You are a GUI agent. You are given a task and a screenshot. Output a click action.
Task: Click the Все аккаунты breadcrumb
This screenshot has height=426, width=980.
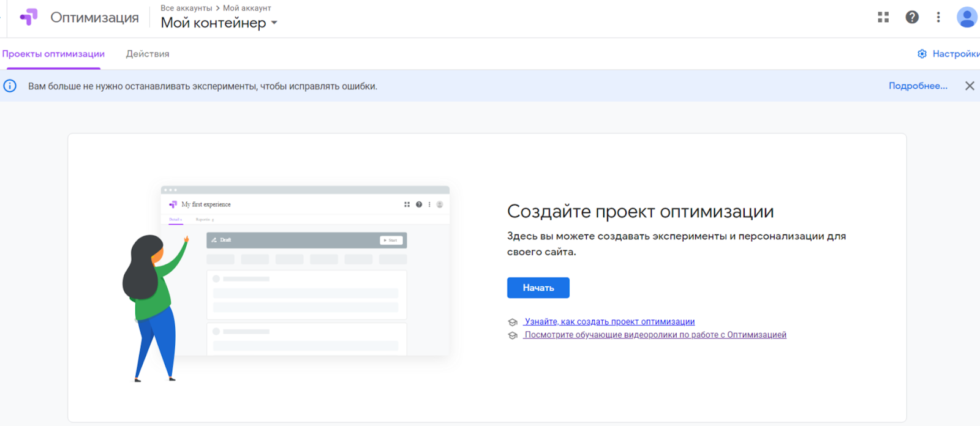[186, 8]
